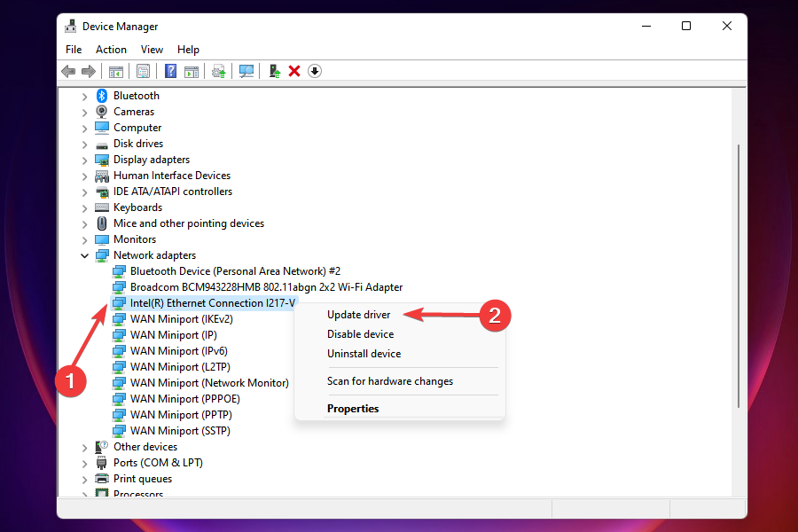The height and width of the screenshot is (532, 798).
Task: Open the Help question-mark toolbar icon
Action: pos(171,71)
